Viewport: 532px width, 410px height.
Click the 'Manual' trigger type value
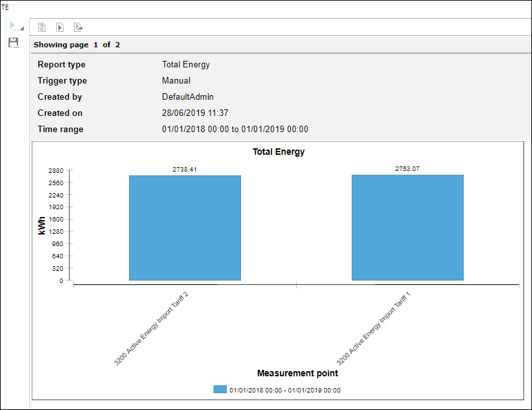pyautogui.click(x=176, y=81)
